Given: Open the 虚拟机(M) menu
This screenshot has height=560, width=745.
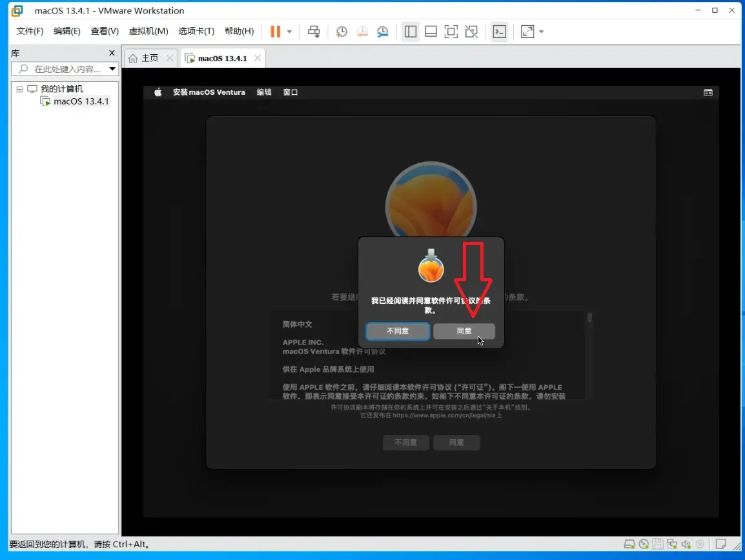Looking at the screenshot, I should [x=148, y=32].
